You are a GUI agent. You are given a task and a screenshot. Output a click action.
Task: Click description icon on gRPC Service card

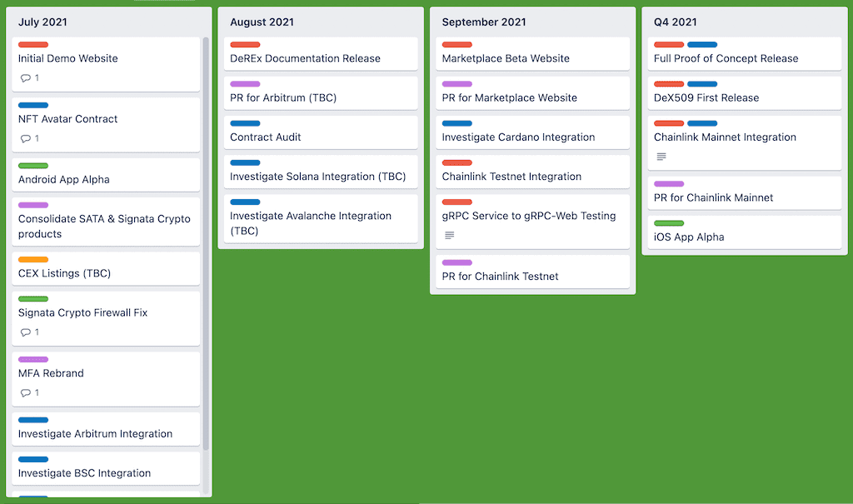449,235
